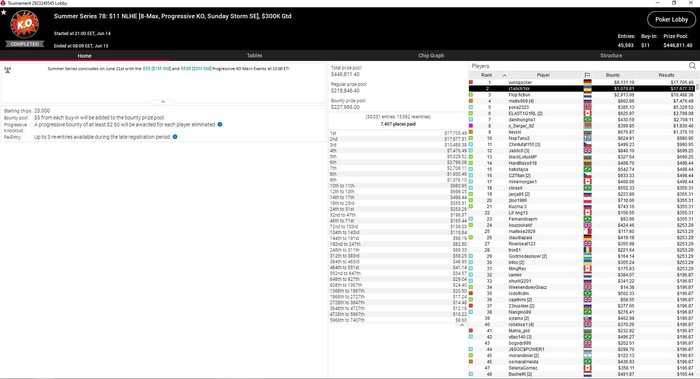Click Canadian flag beside SelenaGomez
This screenshot has width=700, height=379.
click(588, 368)
